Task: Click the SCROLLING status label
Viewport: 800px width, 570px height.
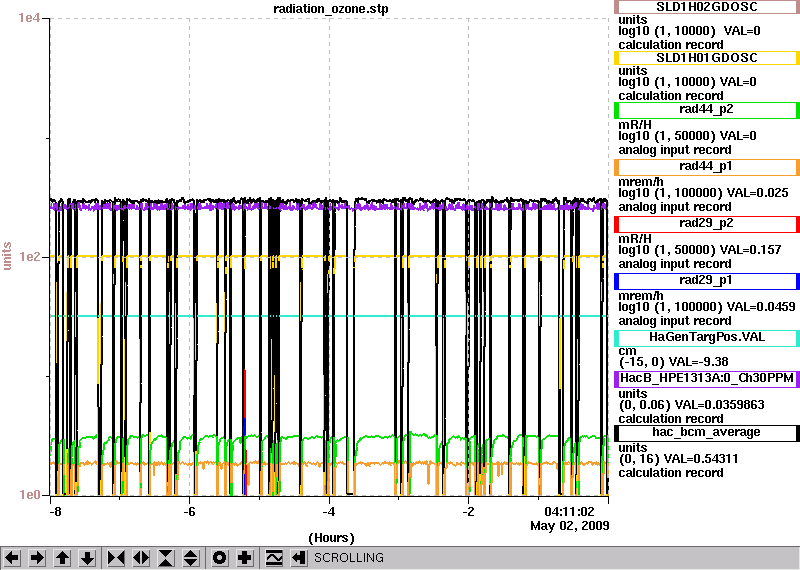Action: pyautogui.click(x=349, y=558)
